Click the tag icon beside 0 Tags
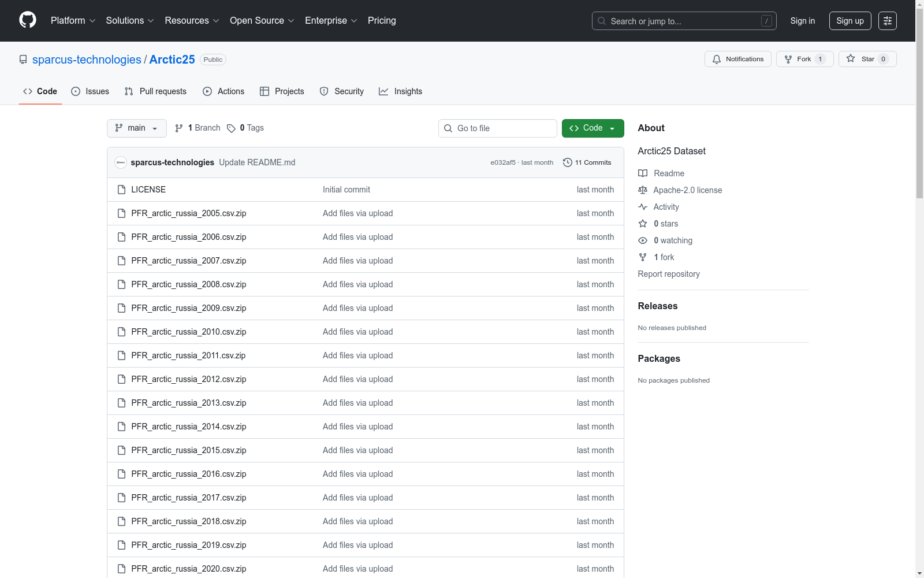This screenshot has height=578, width=924. 231,128
